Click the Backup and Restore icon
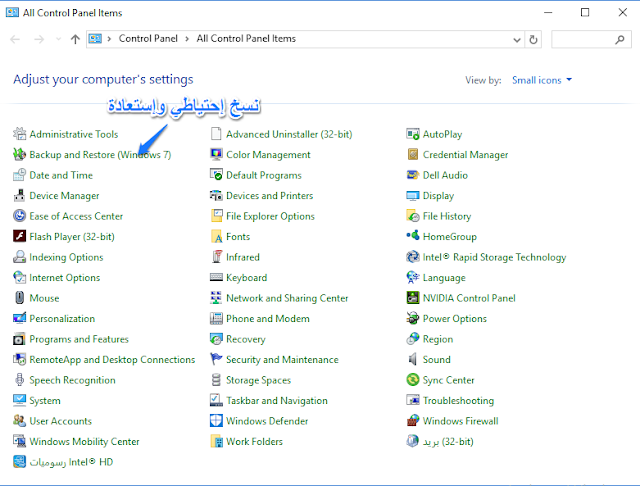Viewport: 640px width, 486px height. coord(19,154)
